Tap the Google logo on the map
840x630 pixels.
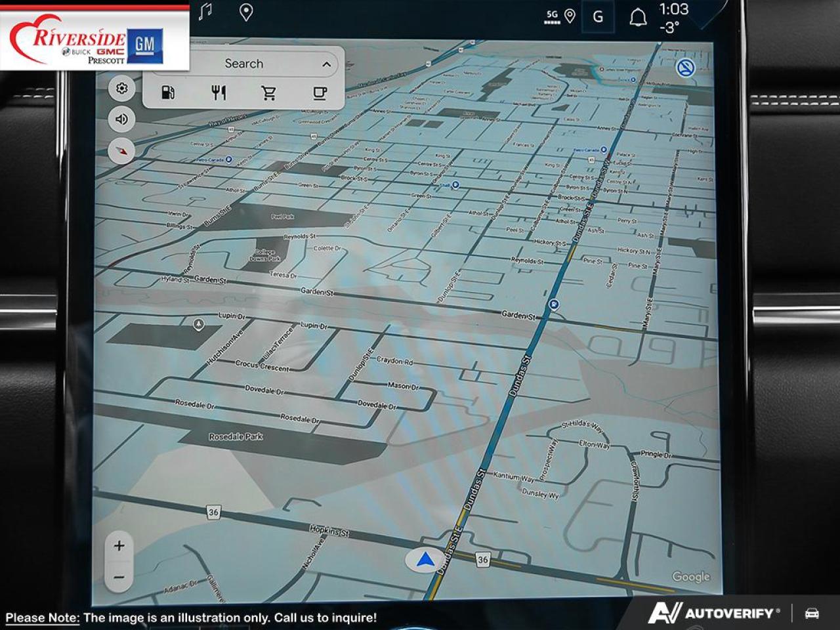click(x=690, y=577)
